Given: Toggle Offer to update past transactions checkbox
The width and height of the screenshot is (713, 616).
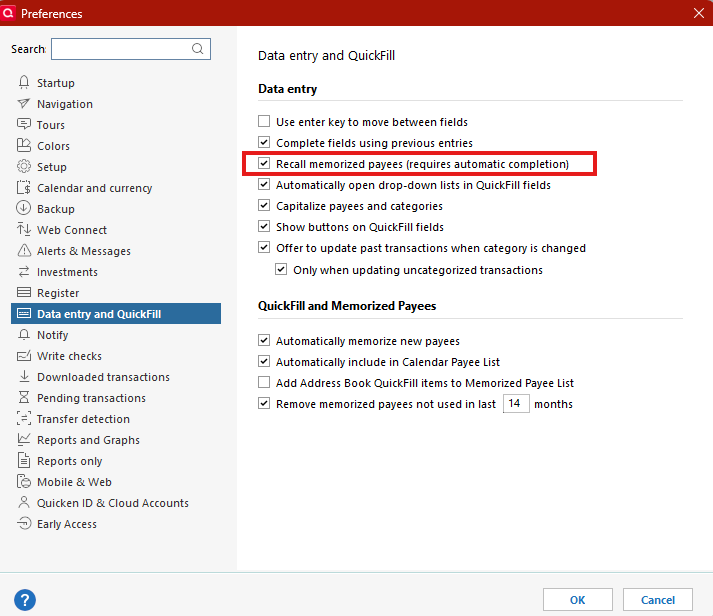Looking at the screenshot, I should tap(264, 247).
